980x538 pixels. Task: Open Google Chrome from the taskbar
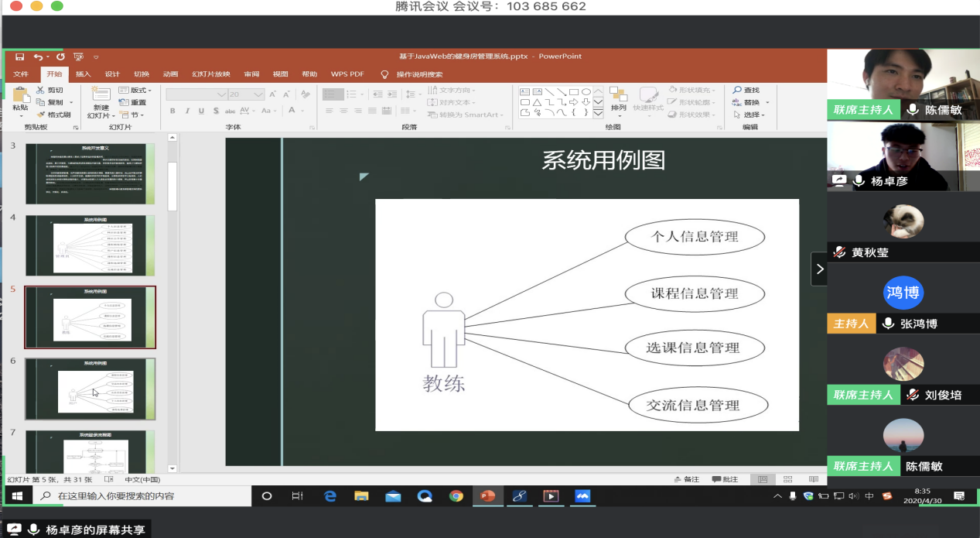456,496
